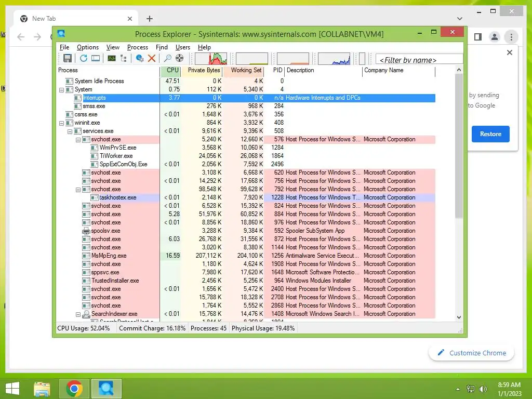This screenshot has height=399, width=532.
Task: Dismiss the Chrome restore popup with X
Action: [509, 52]
